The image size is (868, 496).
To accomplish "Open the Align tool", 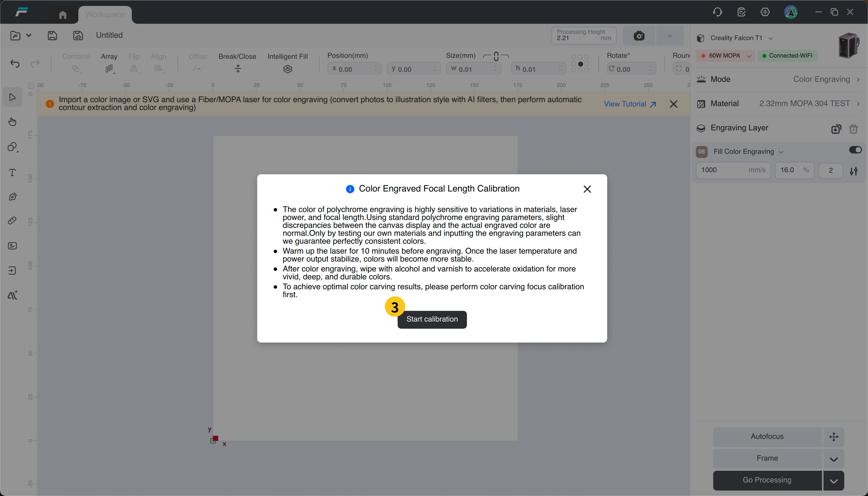I will click(158, 63).
